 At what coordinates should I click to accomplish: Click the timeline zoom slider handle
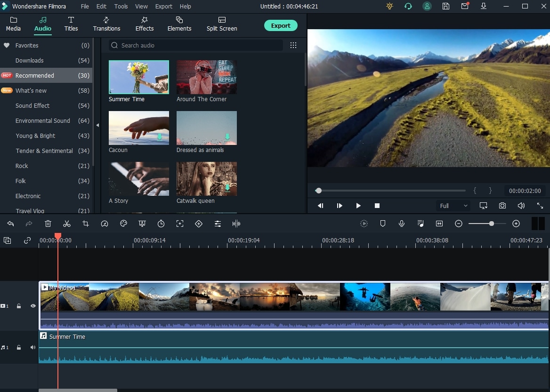pos(491,224)
